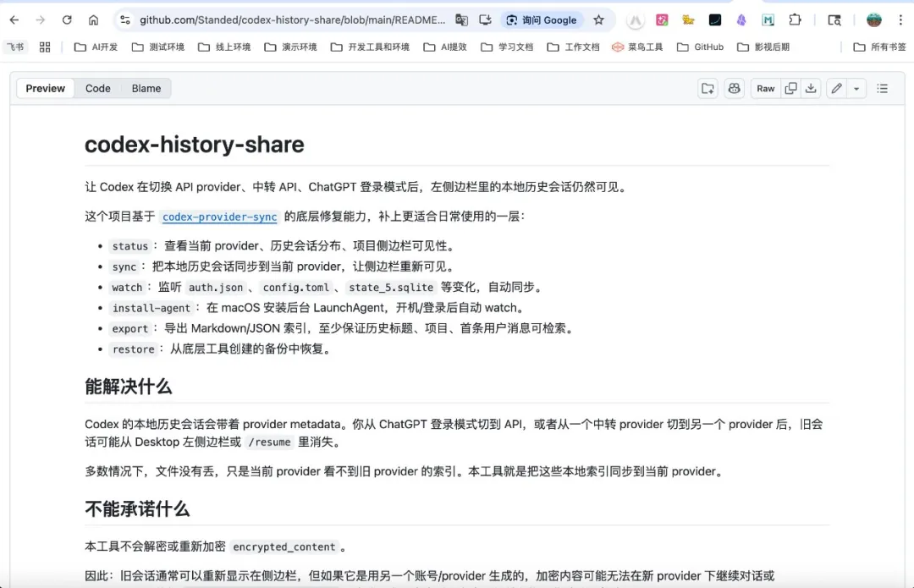Open the pink extension icon
914x588 pixels.
pyautogui.click(x=662, y=19)
